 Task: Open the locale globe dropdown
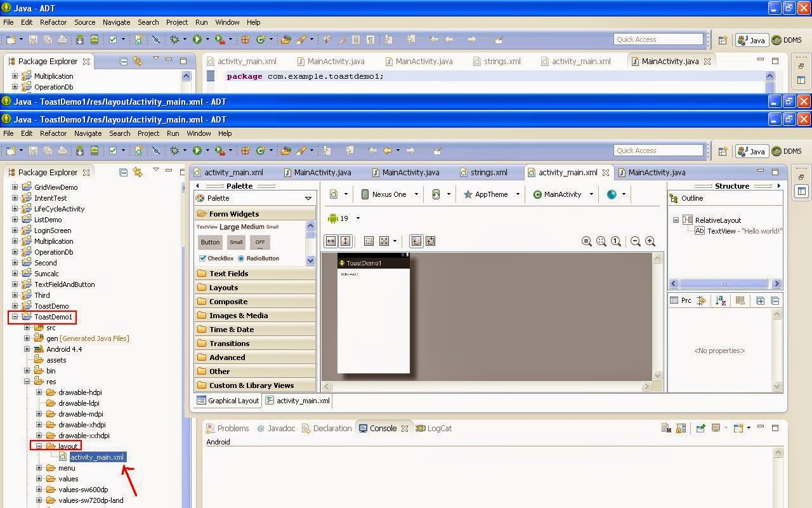tap(615, 194)
